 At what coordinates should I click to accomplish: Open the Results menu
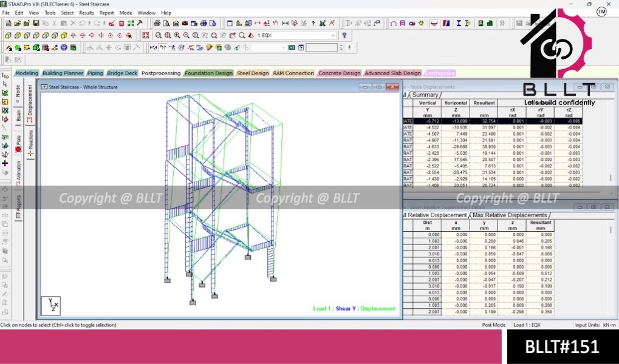coord(86,13)
